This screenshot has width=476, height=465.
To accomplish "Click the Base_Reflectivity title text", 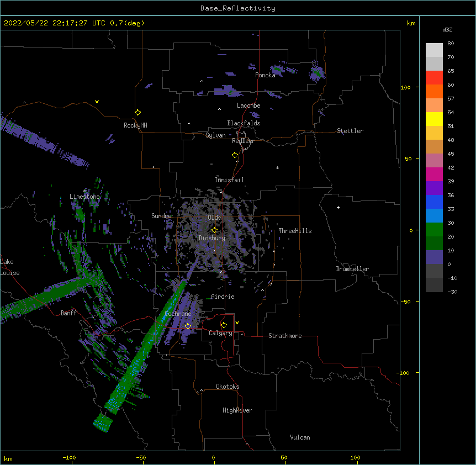I will 238,8.
